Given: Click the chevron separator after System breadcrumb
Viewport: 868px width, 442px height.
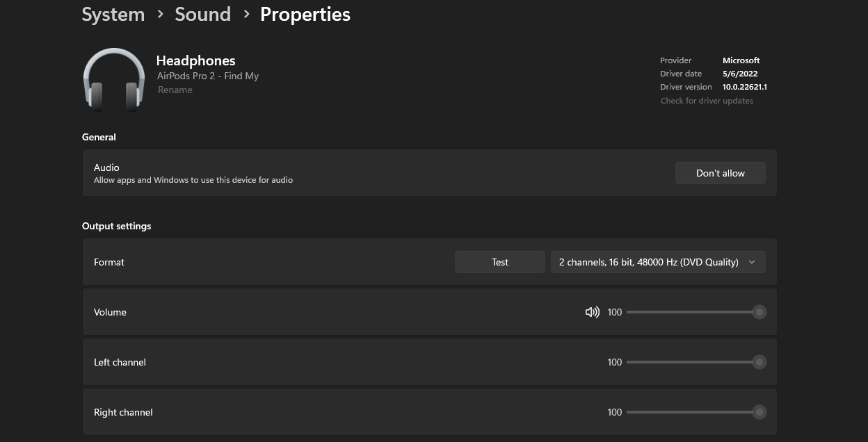Looking at the screenshot, I should pyautogui.click(x=161, y=15).
